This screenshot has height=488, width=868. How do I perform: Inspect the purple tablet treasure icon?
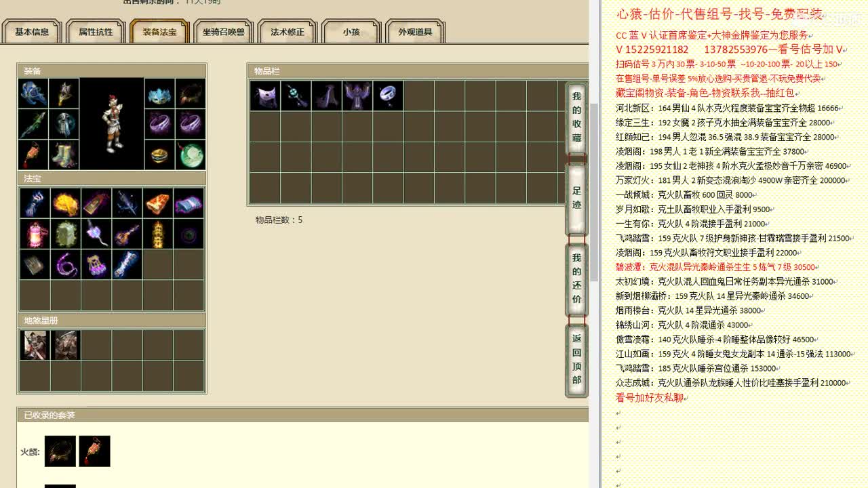click(96, 203)
